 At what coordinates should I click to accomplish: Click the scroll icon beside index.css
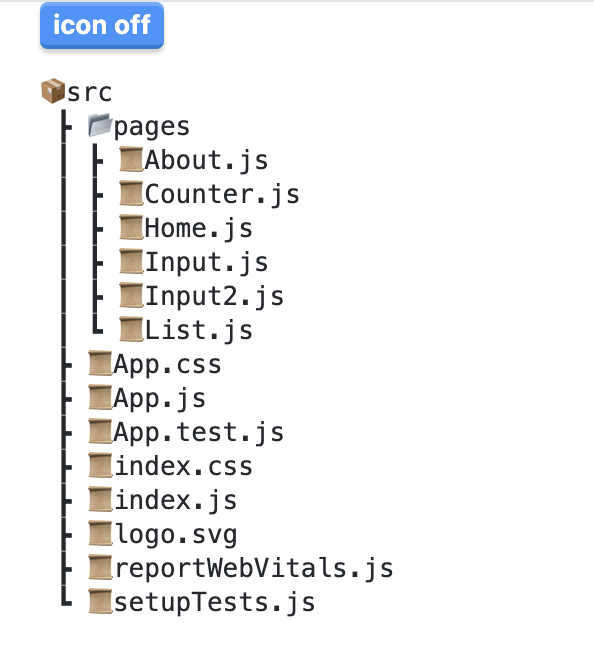[x=100, y=466]
